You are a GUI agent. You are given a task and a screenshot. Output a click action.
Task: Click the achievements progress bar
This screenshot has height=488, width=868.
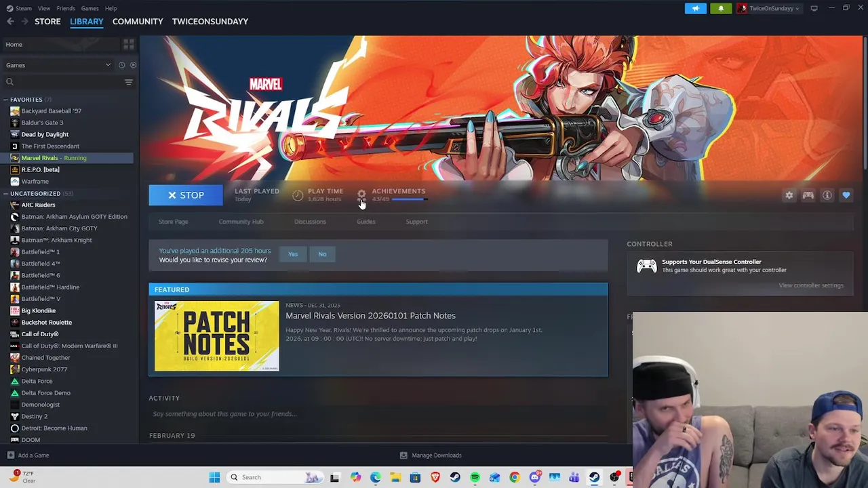[x=409, y=199]
